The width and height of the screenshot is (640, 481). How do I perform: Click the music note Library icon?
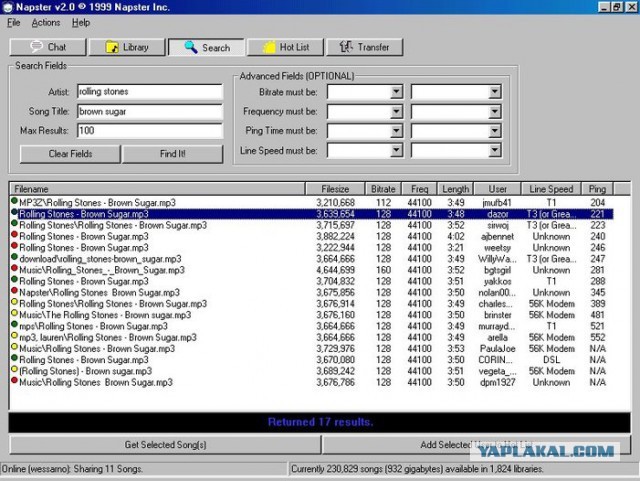112,47
